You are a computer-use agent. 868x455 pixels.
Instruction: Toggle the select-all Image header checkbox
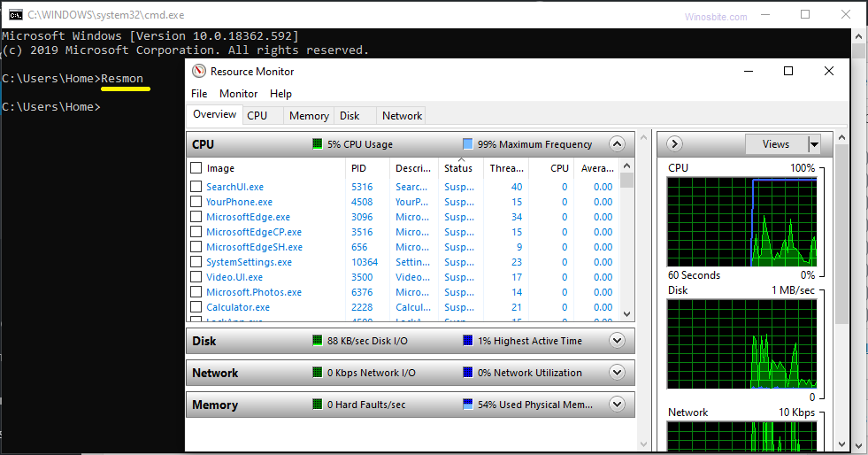tap(196, 168)
